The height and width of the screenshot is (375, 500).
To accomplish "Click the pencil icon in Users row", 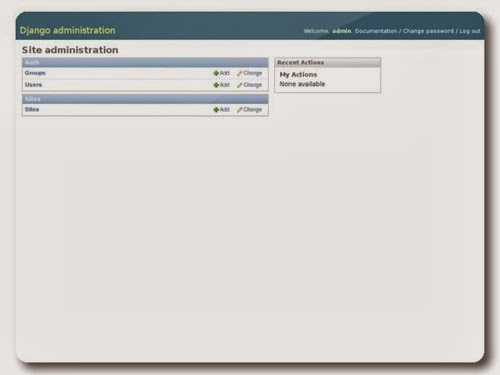I will [x=239, y=85].
